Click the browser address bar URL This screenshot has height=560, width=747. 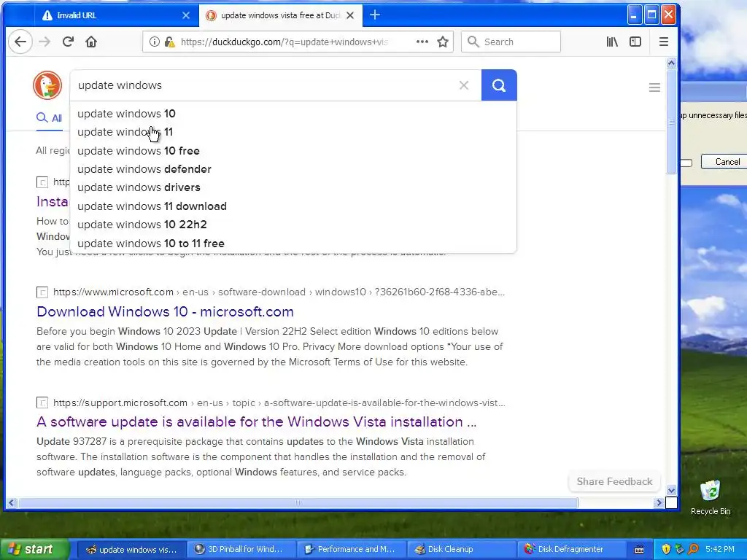[x=285, y=42]
